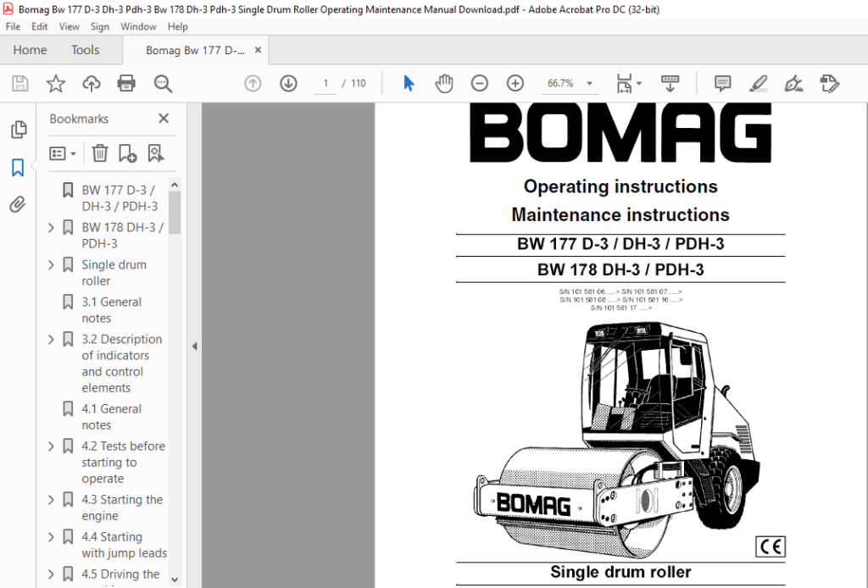Expand the Single drum roller bookmark

point(51,265)
